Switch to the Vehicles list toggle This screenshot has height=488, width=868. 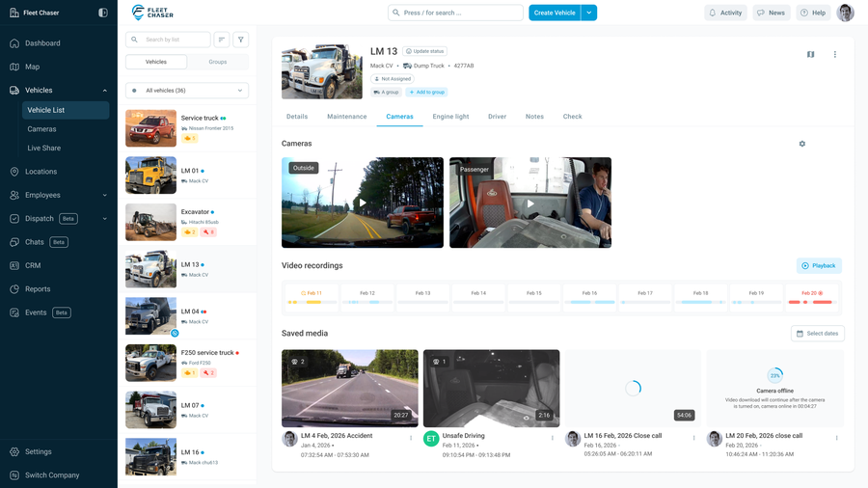[156, 62]
